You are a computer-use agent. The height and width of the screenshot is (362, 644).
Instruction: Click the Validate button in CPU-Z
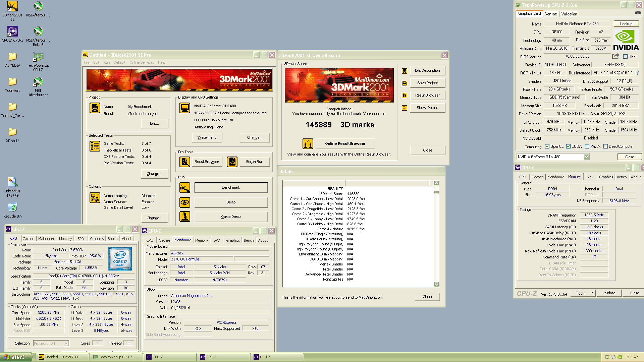[x=608, y=293]
